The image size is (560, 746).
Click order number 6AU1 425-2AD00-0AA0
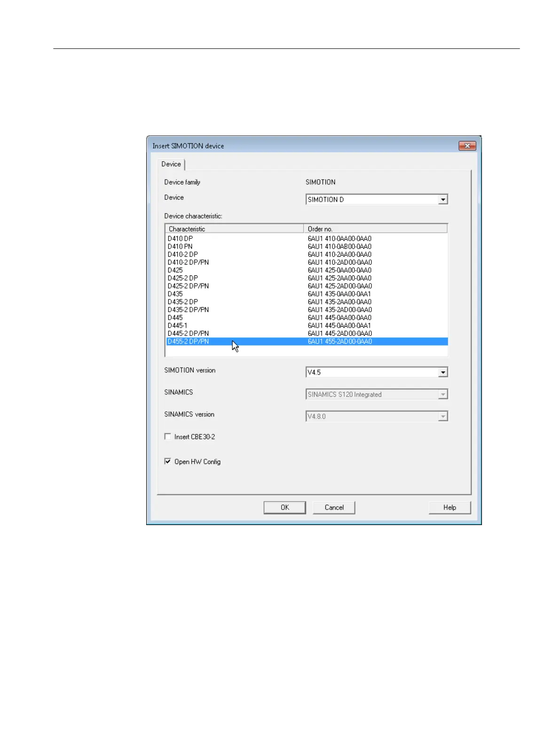[x=340, y=286]
